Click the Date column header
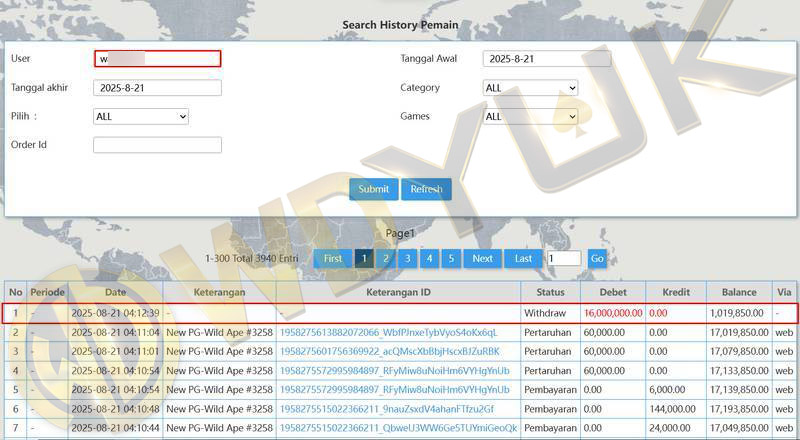 coord(115,292)
